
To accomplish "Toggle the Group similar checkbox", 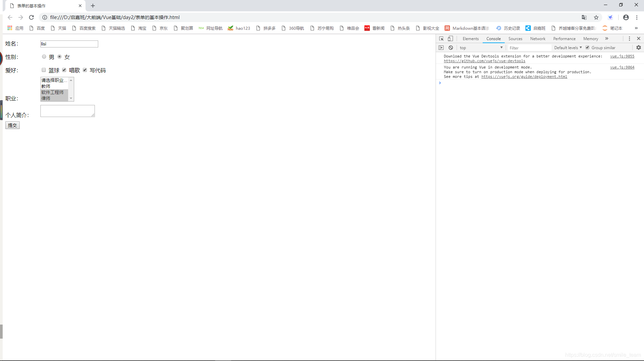I will pyautogui.click(x=587, y=47).
